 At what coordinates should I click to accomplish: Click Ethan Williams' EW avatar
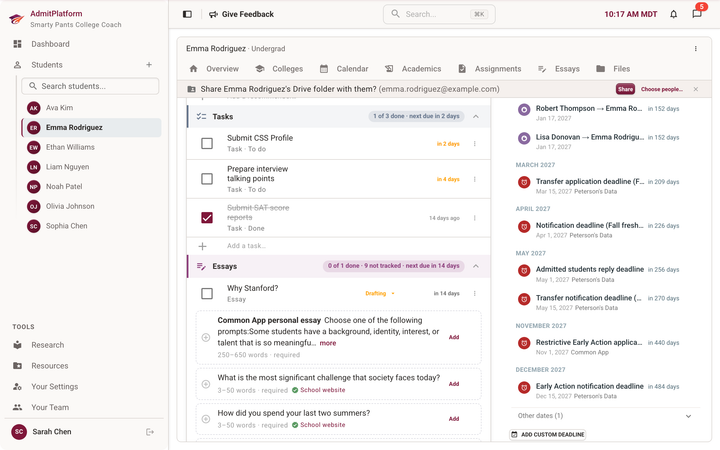[x=34, y=147]
